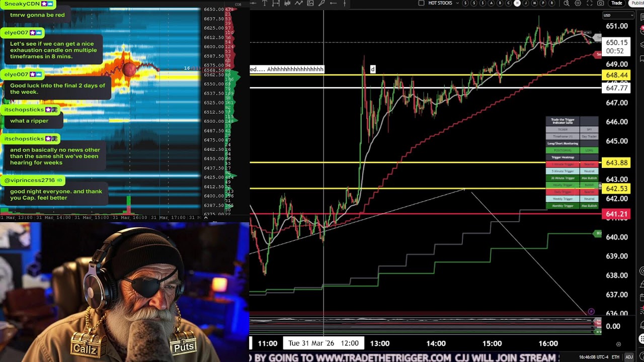This screenshot has height=362, width=644.
Task: Open the USD currency dropdown
Action: point(618,15)
